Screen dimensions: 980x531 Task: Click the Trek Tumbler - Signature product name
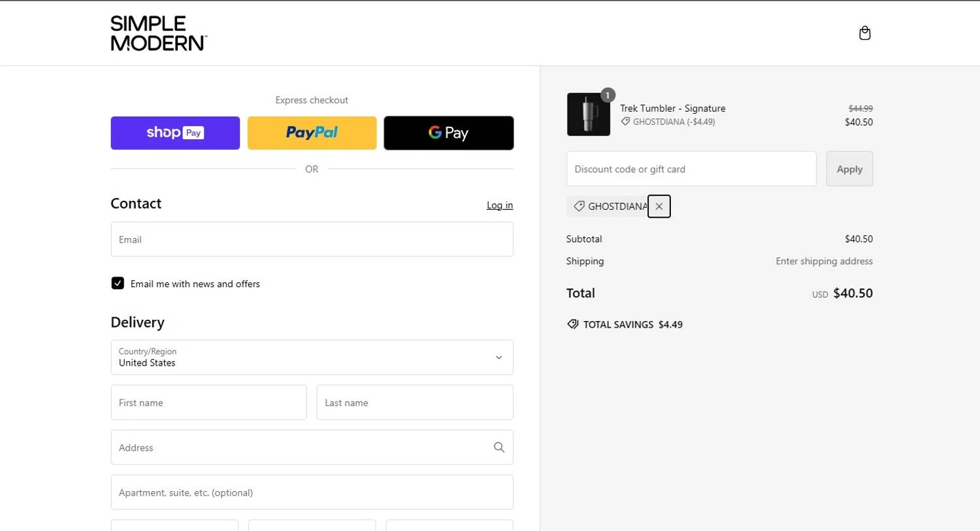673,109
